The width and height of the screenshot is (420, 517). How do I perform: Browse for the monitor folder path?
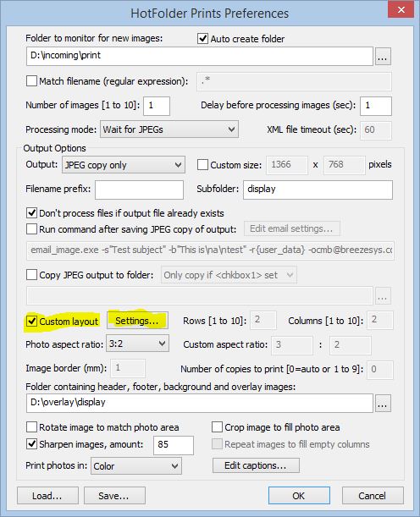(x=383, y=57)
